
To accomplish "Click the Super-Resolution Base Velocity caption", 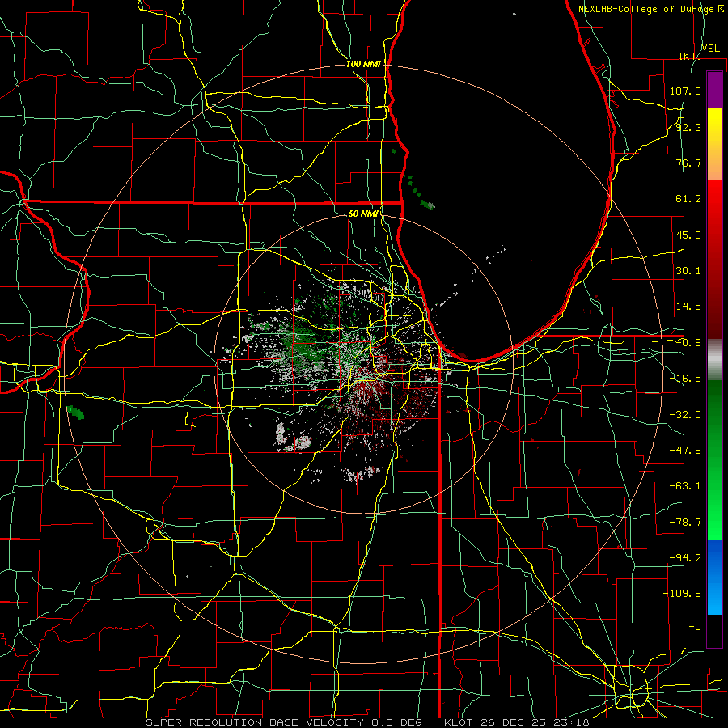I will pos(367,722).
